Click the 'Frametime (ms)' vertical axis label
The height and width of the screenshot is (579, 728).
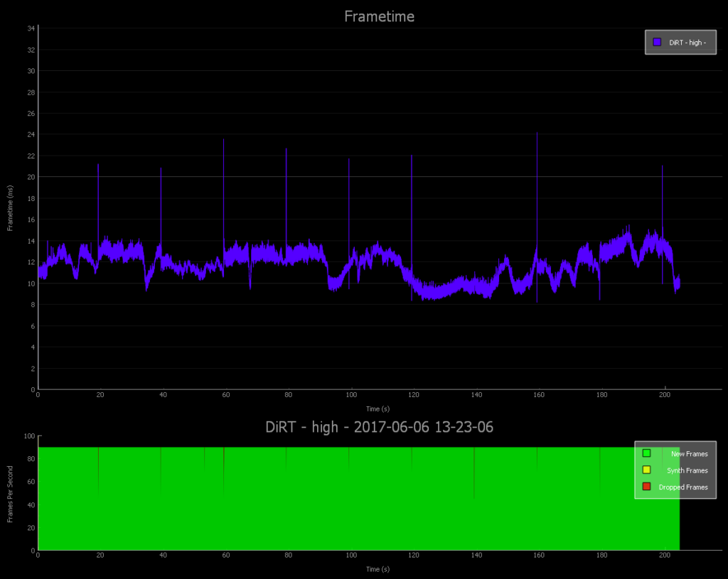coord(10,209)
